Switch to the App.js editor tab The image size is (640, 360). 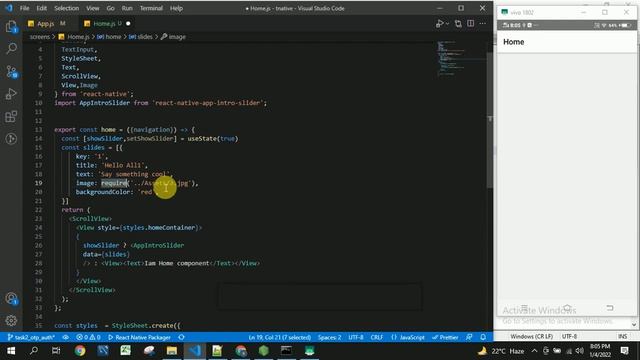(45, 24)
